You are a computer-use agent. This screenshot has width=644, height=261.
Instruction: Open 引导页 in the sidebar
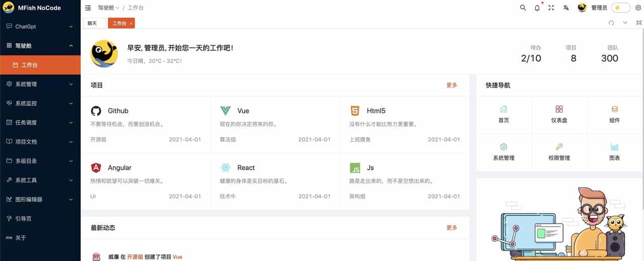tap(40, 218)
